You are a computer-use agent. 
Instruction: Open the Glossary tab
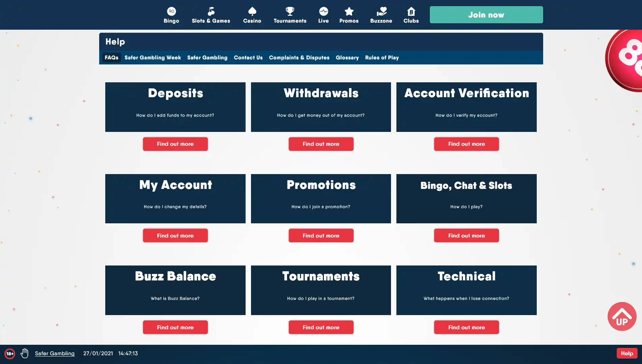[347, 58]
